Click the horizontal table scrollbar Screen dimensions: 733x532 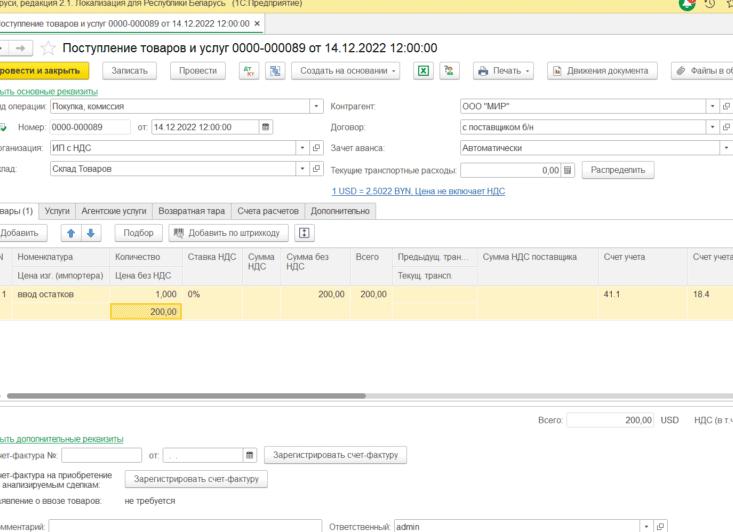(x=186, y=396)
